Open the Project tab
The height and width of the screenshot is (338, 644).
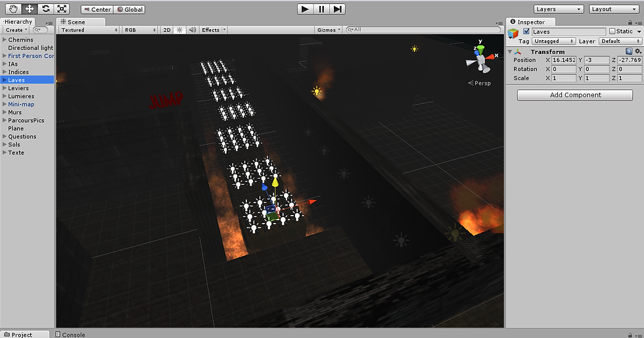(x=25, y=334)
